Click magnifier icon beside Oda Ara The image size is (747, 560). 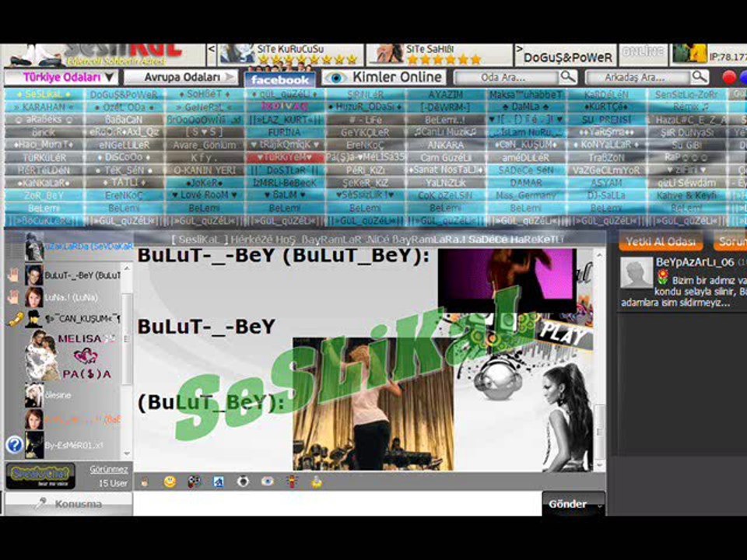[568, 77]
